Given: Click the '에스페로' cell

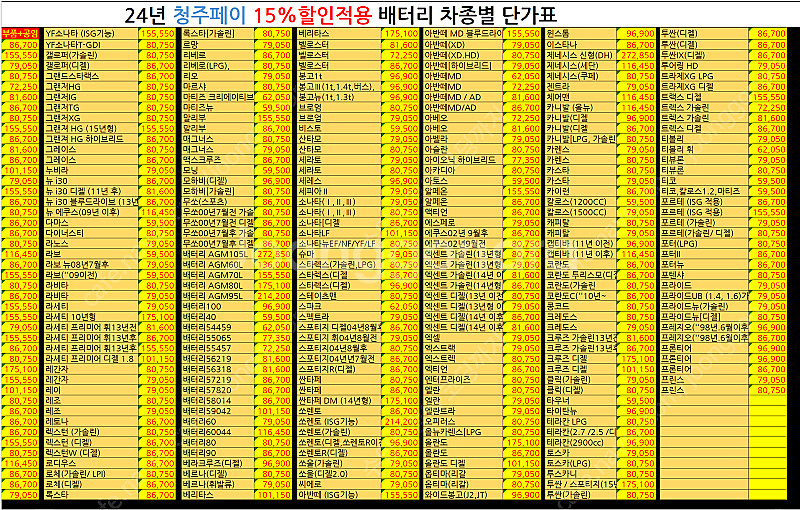Looking at the screenshot, I should point(463,222).
